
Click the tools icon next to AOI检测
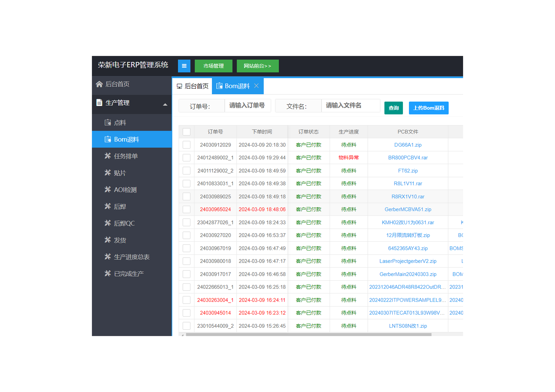108,190
